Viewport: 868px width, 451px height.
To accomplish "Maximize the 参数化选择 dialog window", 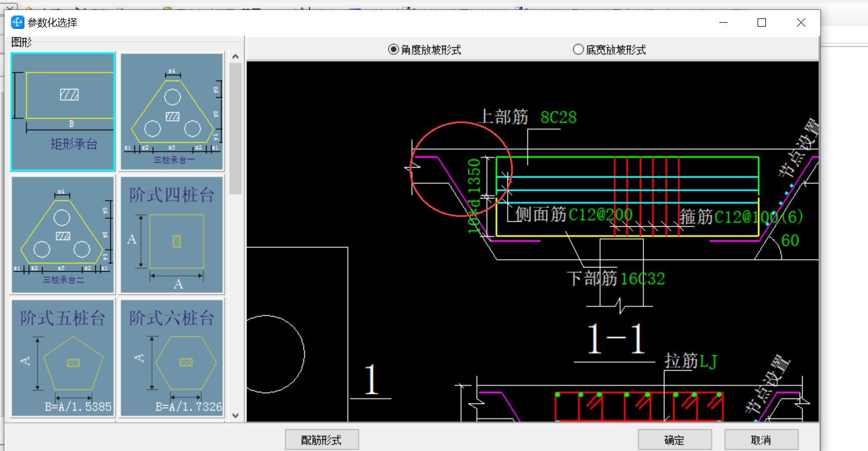I will pos(762,22).
